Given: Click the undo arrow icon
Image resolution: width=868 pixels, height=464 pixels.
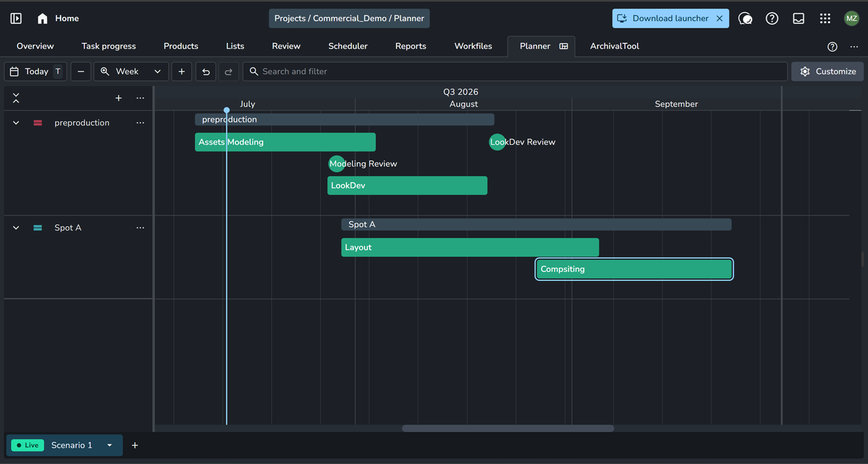Looking at the screenshot, I should (206, 71).
